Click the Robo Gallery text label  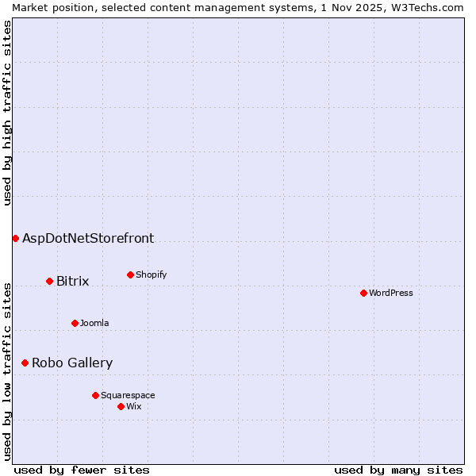[72, 363]
